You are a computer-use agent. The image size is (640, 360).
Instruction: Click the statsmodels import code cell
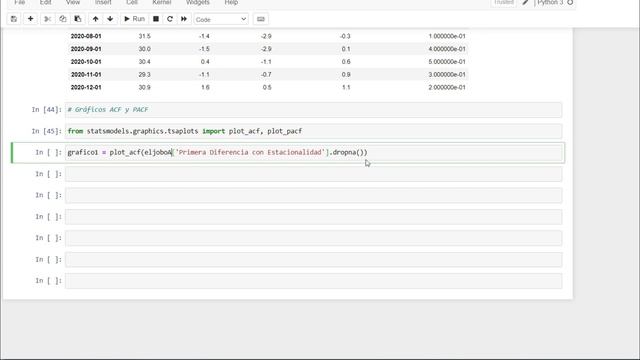tap(313, 131)
